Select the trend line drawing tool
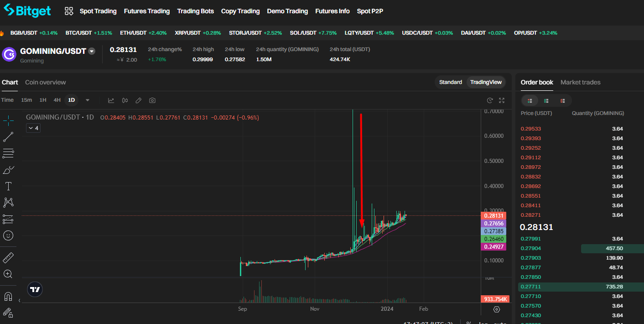 [x=8, y=137]
